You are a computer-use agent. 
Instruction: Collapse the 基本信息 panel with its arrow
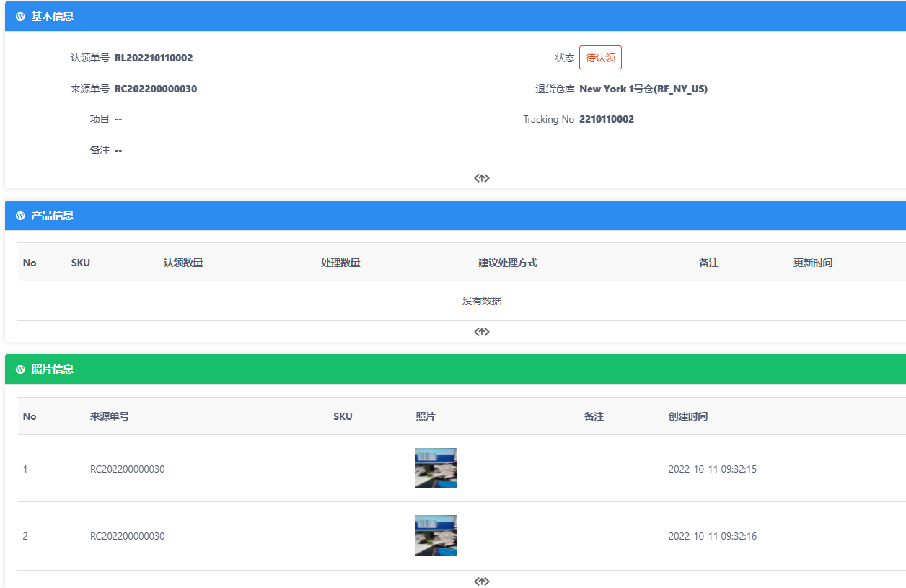482,178
